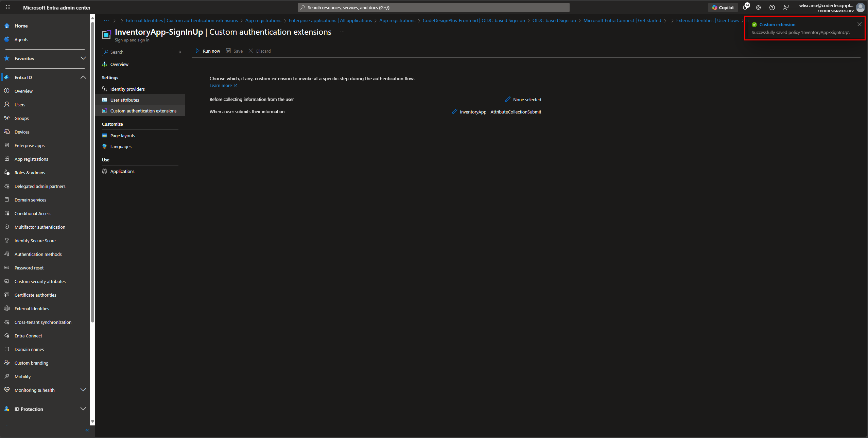This screenshot has width=868, height=438.
Task: Open CodeDesignPlus-Frontend OIDC-based Sign-on breadcrumb
Action: tap(474, 20)
